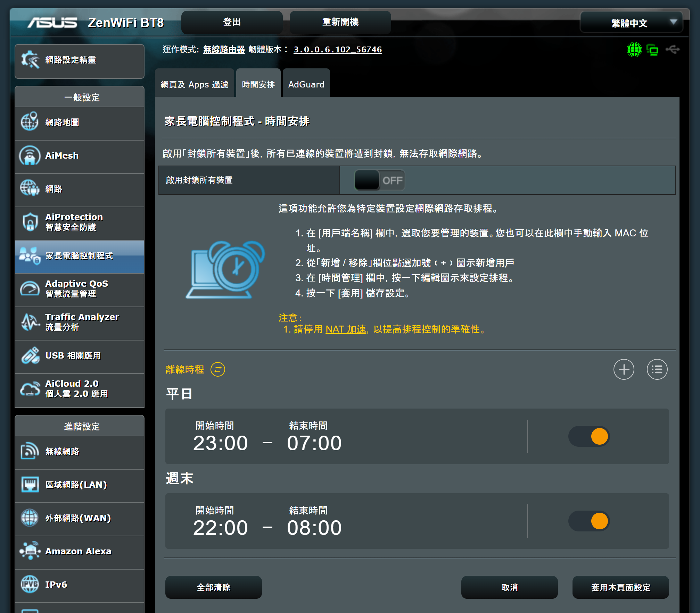The image size is (700, 613).
Task: Click the firmware version 3.0.0.6.102_56746 link
Action: (x=337, y=50)
